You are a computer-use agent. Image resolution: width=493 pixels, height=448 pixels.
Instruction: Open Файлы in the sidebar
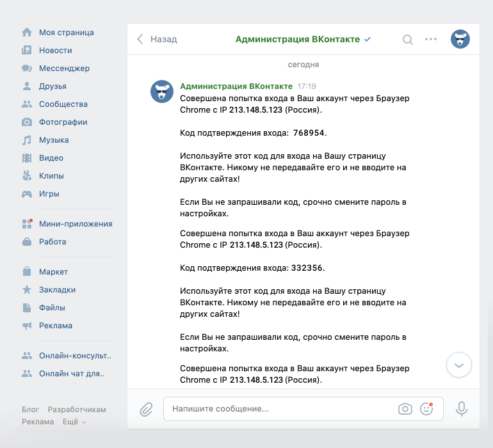(52, 307)
